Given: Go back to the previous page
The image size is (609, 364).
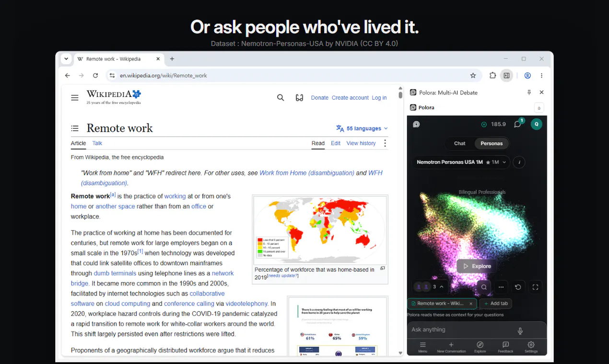Looking at the screenshot, I should click(x=68, y=76).
